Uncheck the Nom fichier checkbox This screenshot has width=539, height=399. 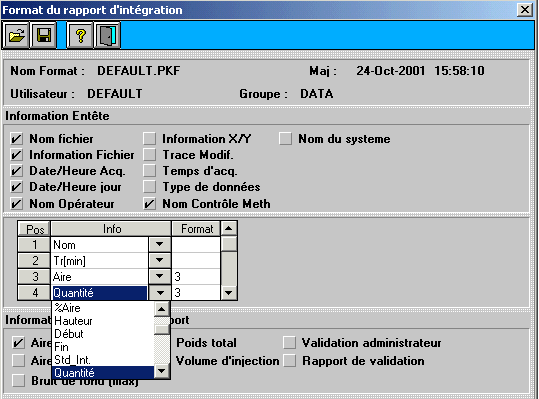point(16,139)
